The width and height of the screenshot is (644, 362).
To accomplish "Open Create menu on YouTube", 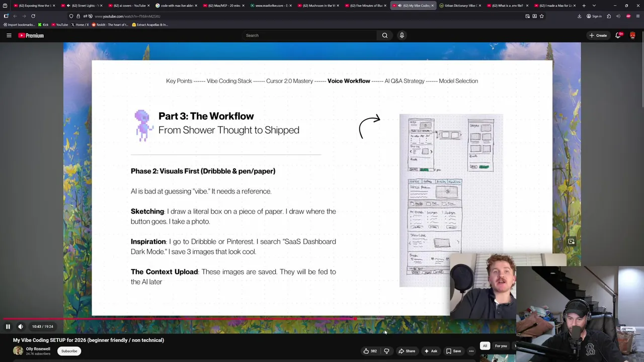I will pyautogui.click(x=598, y=35).
